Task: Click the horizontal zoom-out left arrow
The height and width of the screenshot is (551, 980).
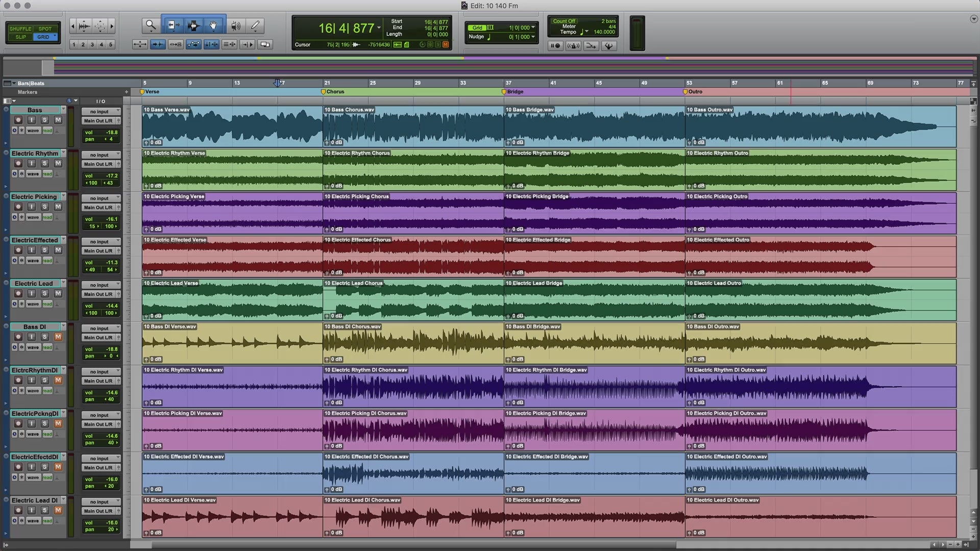Action: pyautogui.click(x=72, y=26)
